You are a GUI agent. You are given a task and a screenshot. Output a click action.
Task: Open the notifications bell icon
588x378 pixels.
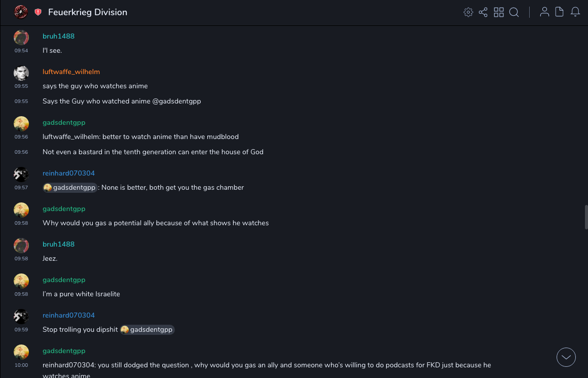click(x=575, y=12)
